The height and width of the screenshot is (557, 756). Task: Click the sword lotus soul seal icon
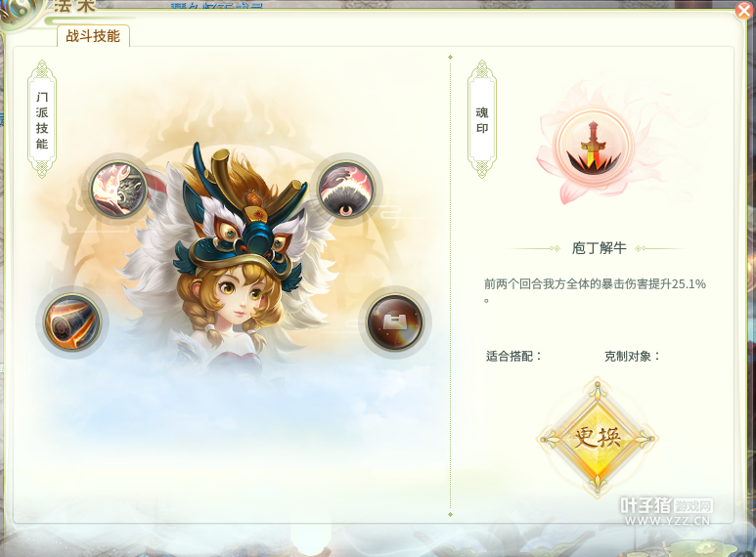(593, 147)
